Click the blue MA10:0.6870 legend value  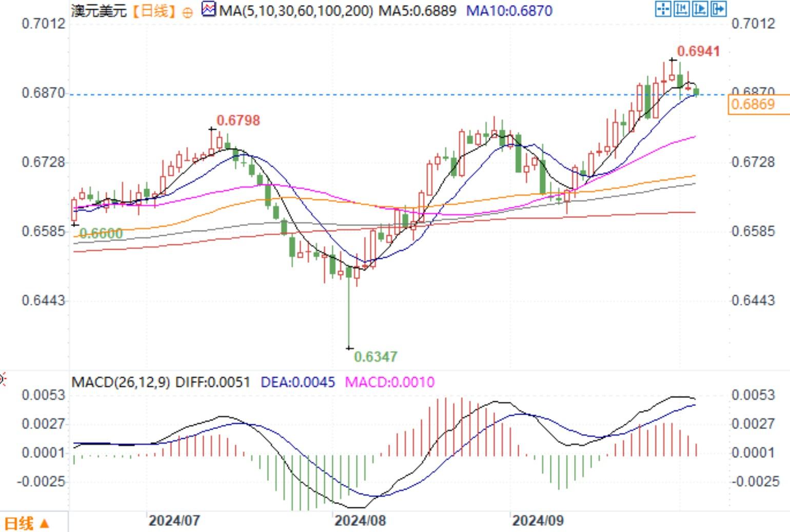click(x=509, y=11)
